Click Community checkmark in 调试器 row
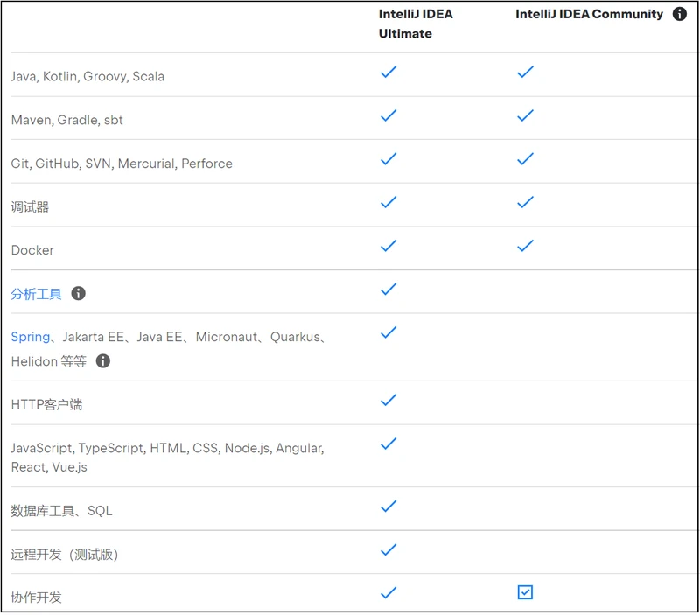Screen dimensions: 700x615 pyautogui.click(x=525, y=202)
